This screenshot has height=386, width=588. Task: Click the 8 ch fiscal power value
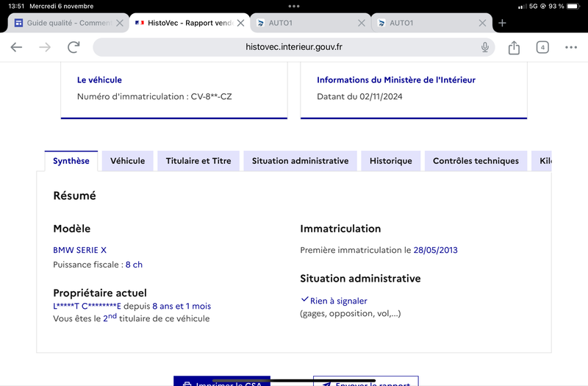(134, 265)
